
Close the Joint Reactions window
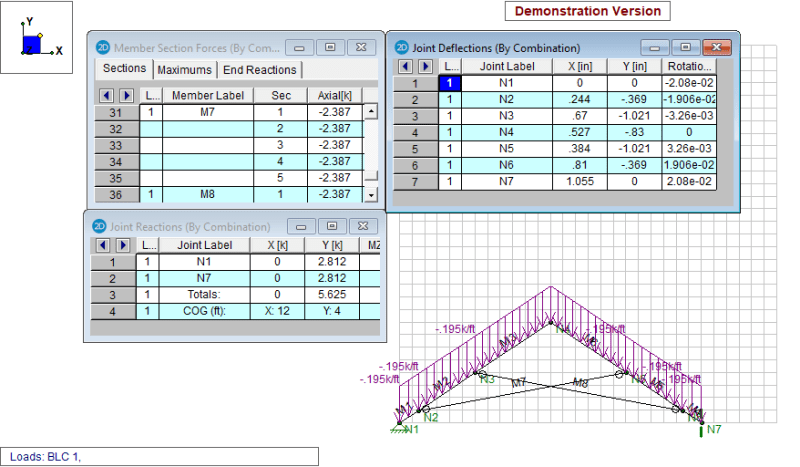(x=363, y=226)
